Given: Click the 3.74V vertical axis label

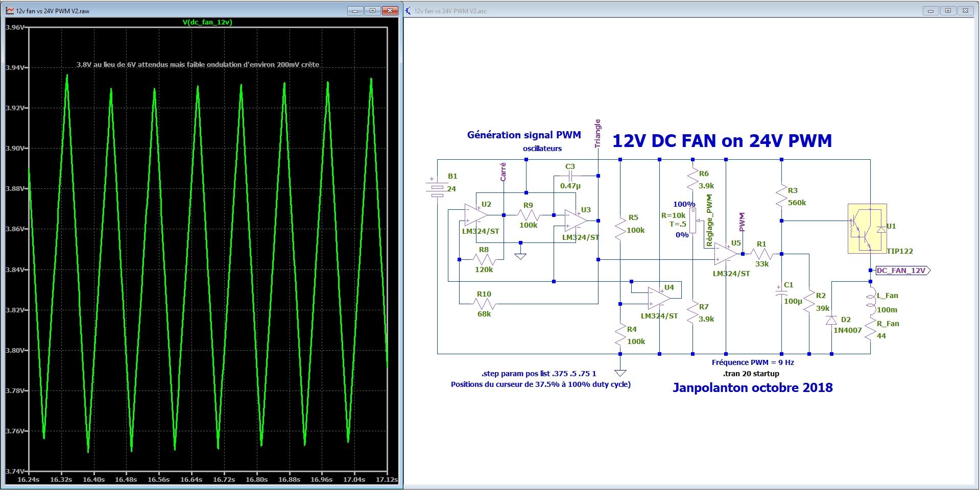Looking at the screenshot, I should click(14, 471).
